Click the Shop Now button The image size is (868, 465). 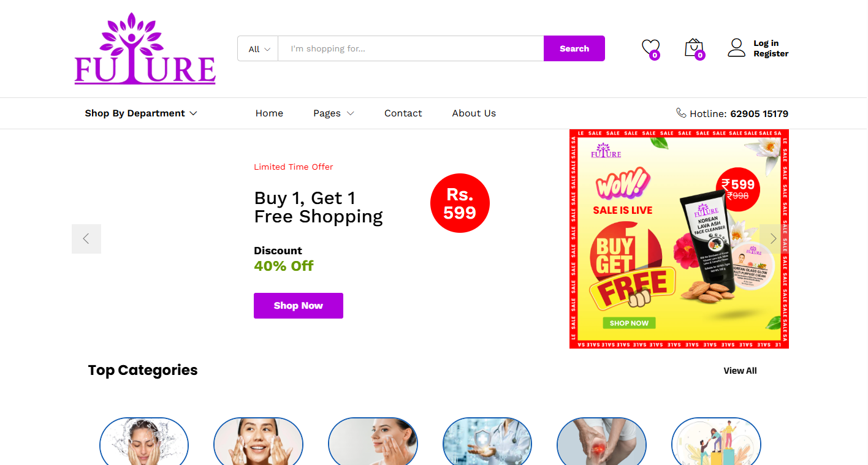[x=299, y=306]
